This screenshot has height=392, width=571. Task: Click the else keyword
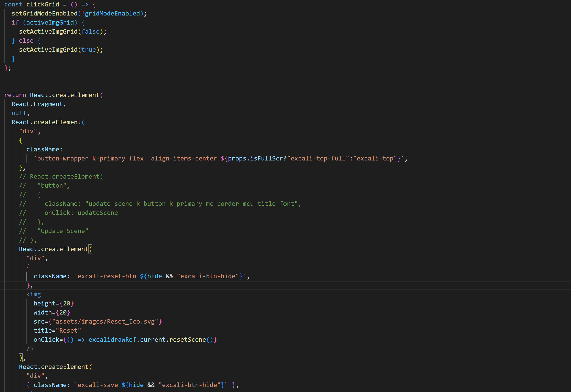[26, 41]
